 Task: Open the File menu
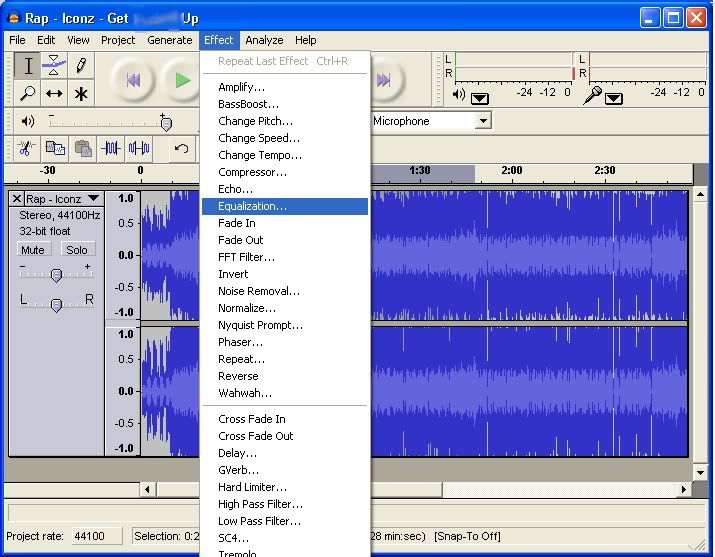click(x=17, y=40)
